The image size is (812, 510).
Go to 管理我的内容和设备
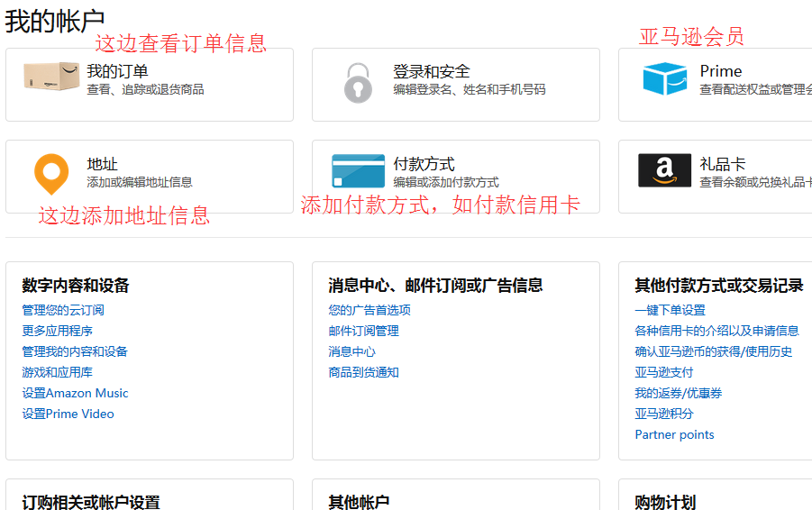pos(75,351)
